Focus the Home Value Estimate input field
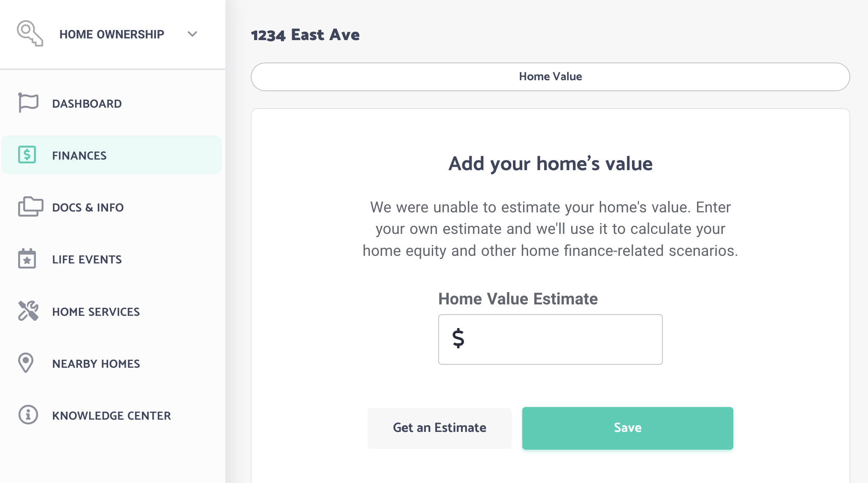Image resolution: width=868 pixels, height=483 pixels. pyautogui.click(x=550, y=339)
